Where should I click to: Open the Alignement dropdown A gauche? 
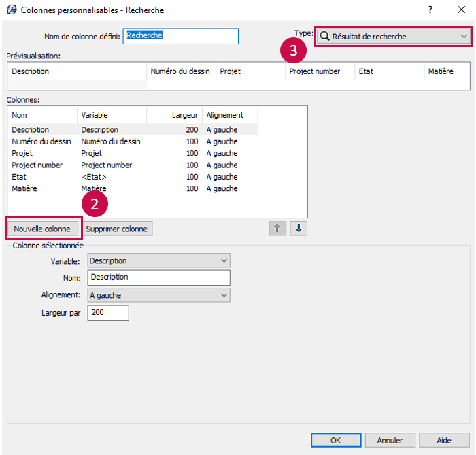coord(158,295)
